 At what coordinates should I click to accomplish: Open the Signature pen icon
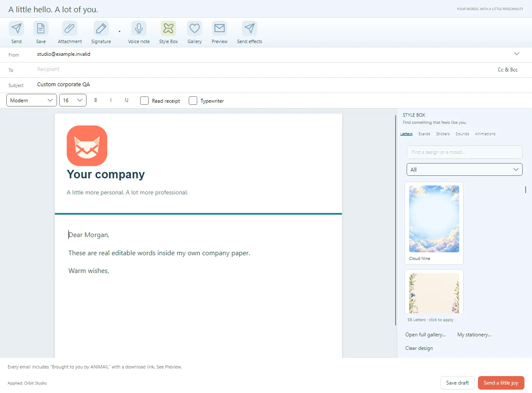pyautogui.click(x=101, y=28)
